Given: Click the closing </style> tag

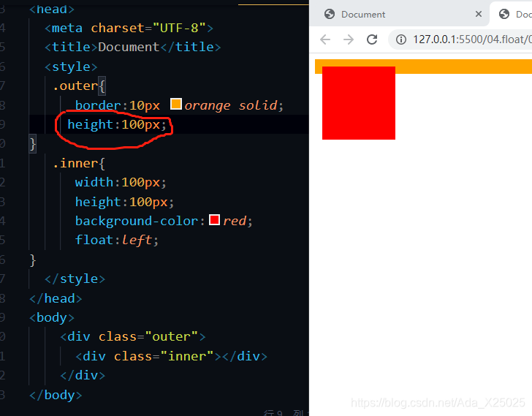Looking at the screenshot, I should click(x=75, y=279).
